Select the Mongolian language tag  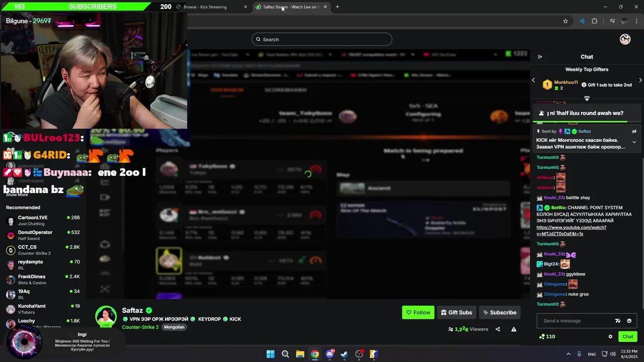[174, 327]
